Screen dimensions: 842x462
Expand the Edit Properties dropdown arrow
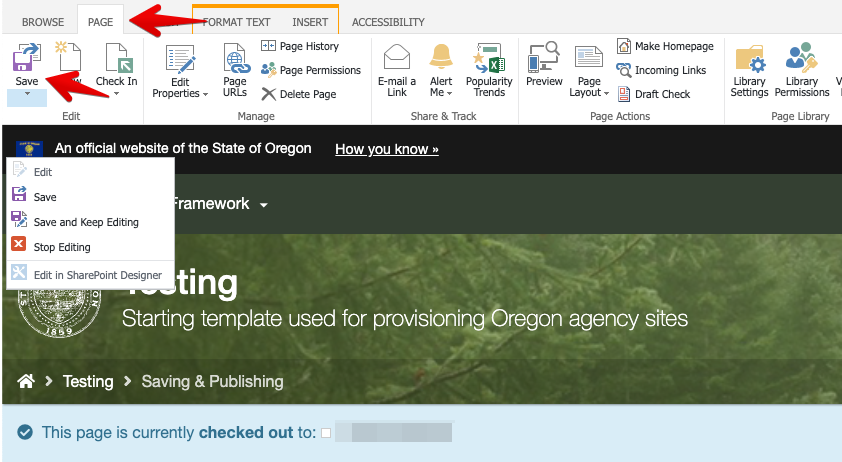pos(206,94)
